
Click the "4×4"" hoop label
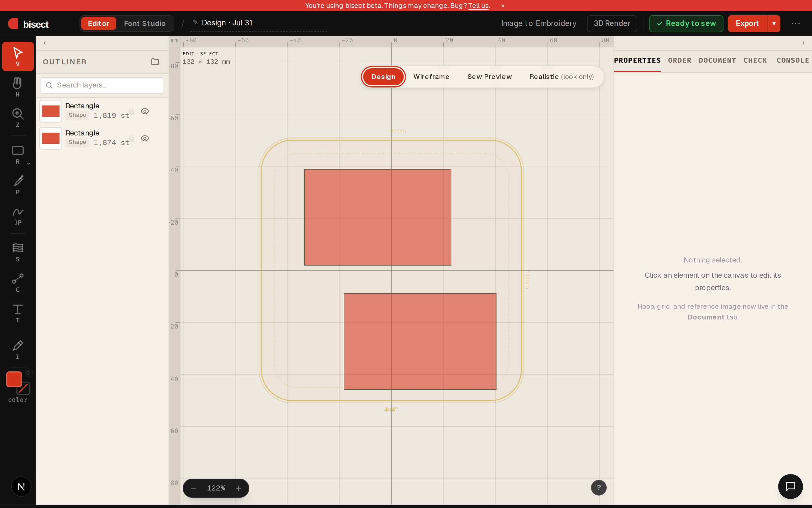(x=391, y=410)
